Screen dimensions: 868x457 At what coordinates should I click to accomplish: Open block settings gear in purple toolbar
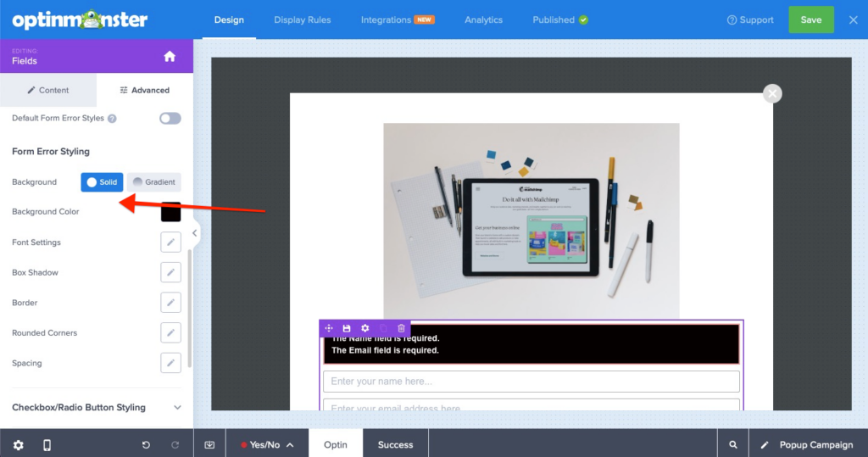(364, 328)
